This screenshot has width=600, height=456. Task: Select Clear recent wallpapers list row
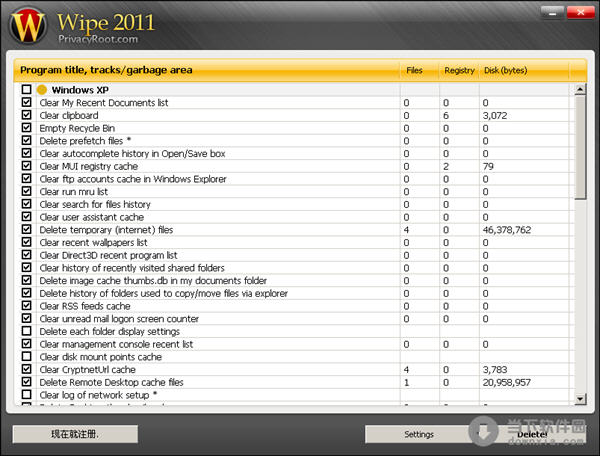coord(295,242)
